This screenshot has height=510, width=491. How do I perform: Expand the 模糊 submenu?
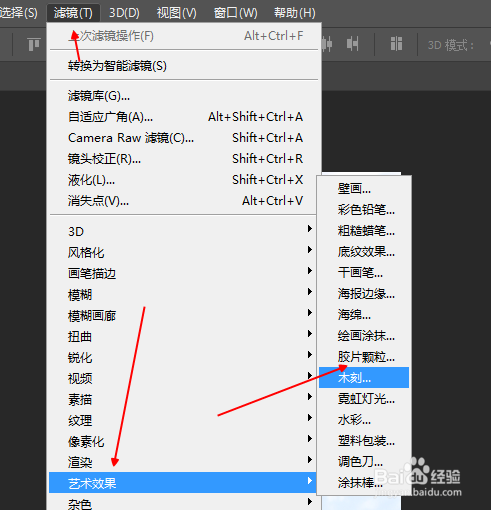tap(183, 294)
